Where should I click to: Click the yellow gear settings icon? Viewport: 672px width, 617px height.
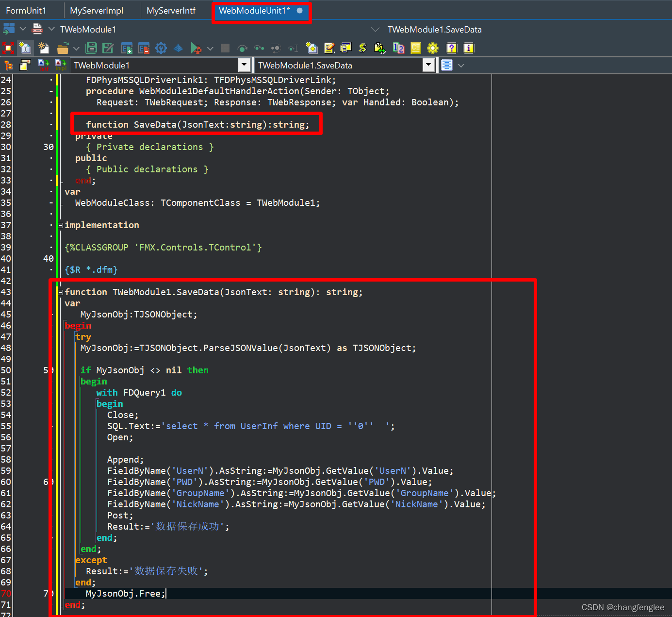click(433, 48)
